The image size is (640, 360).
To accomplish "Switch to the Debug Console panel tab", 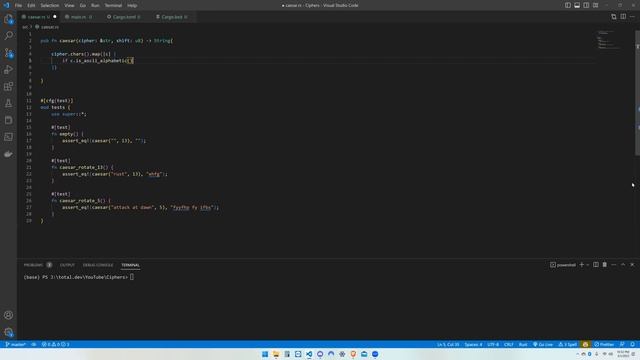I will pos(98,265).
